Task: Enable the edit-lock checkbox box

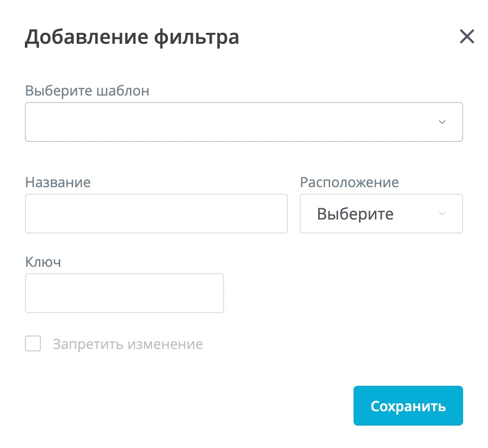Action: pos(33,344)
